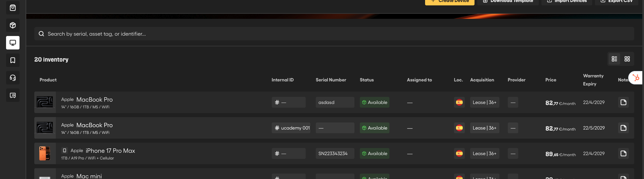
Task: Open the HubSpot chat widget icon
Action: 636,78
